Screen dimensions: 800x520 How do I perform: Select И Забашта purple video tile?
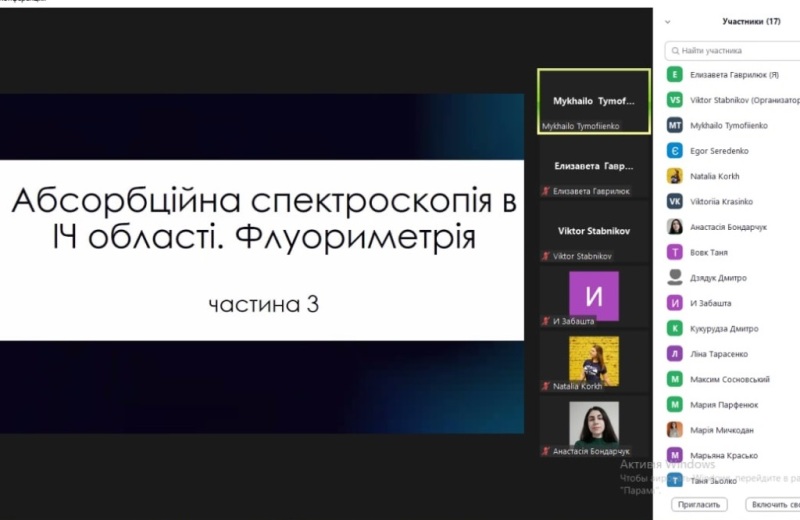pyautogui.click(x=594, y=296)
